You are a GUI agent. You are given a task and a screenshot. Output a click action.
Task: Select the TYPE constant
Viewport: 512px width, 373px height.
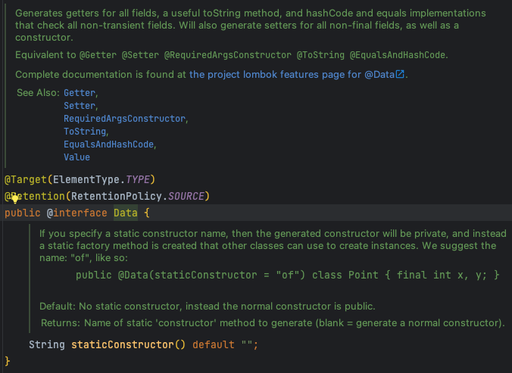tap(138, 180)
